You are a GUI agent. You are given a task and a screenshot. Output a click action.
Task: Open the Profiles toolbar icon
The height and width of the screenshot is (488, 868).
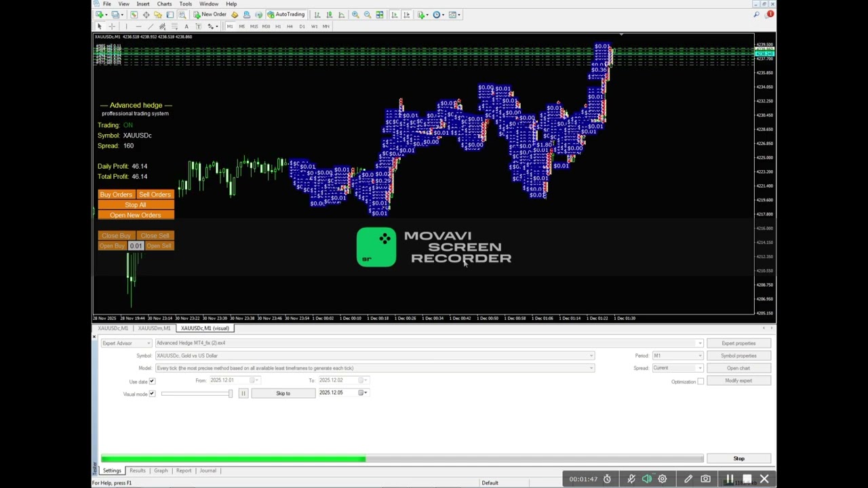click(115, 14)
